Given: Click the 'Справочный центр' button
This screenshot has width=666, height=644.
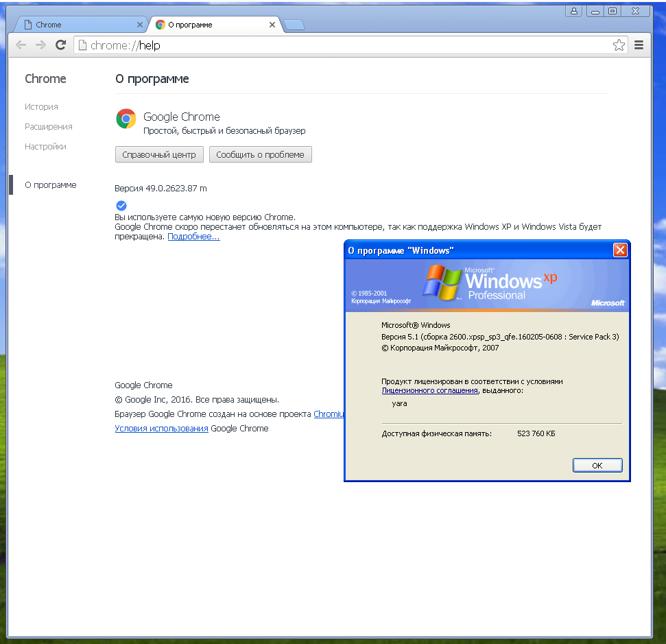Looking at the screenshot, I should 159,154.
